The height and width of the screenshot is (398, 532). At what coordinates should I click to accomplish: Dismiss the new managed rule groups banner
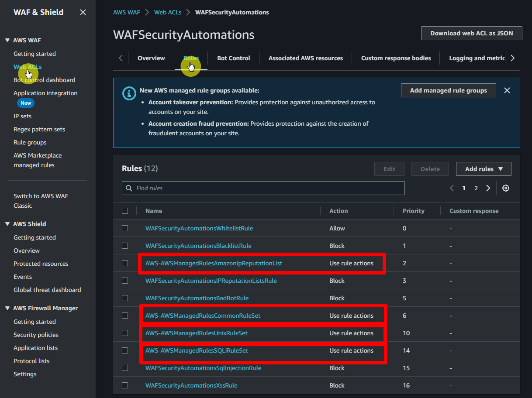(507, 90)
